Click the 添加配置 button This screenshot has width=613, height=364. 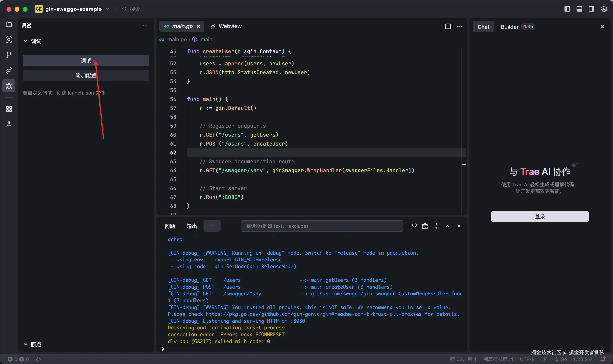[x=86, y=75]
